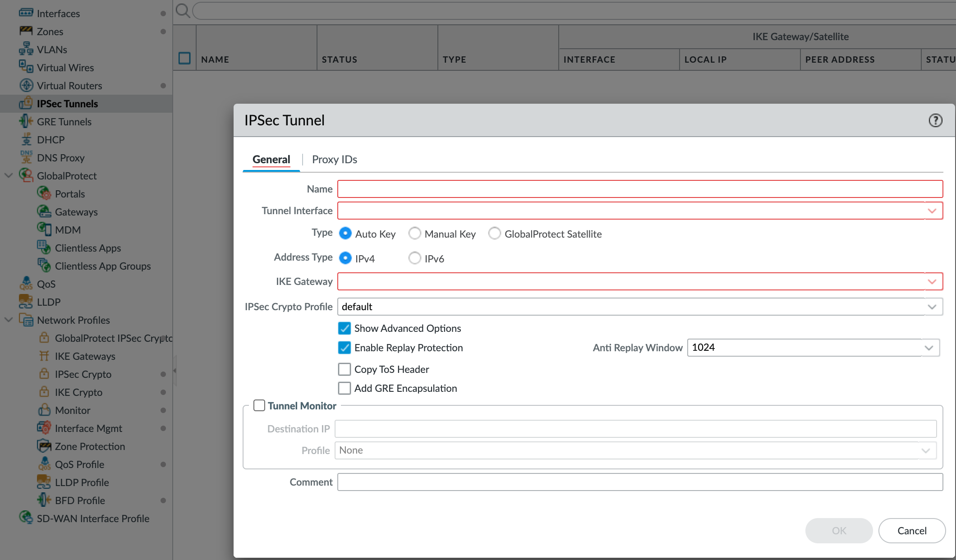956x560 pixels.
Task: Select the Interfaces sidebar icon
Action: tap(26, 13)
